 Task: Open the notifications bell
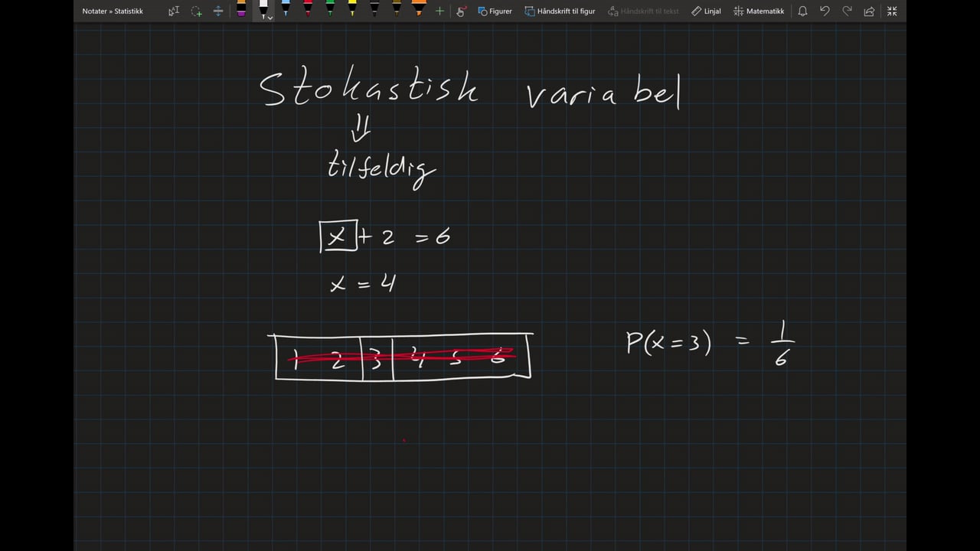click(x=802, y=11)
